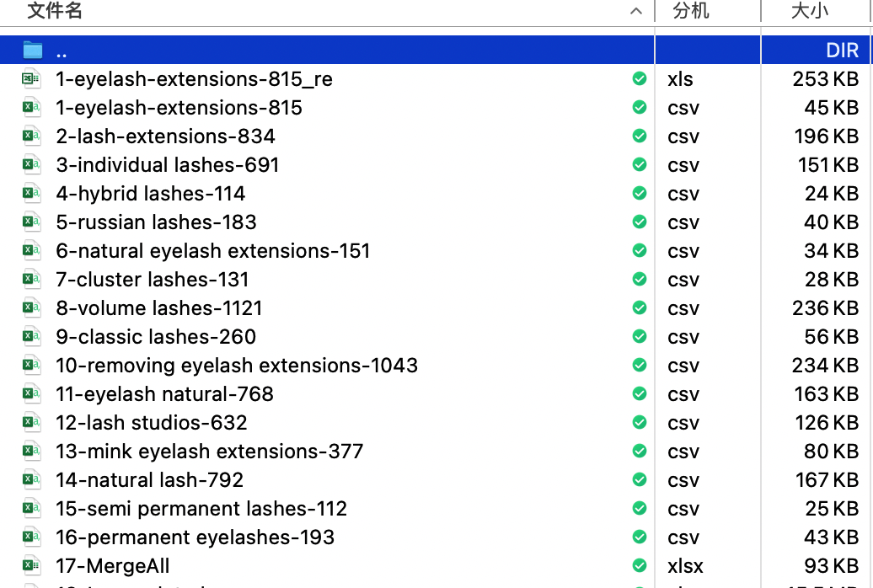Click the sort arrow in the 文件名 column header
Image resolution: width=873 pixels, height=588 pixels.
point(637,11)
